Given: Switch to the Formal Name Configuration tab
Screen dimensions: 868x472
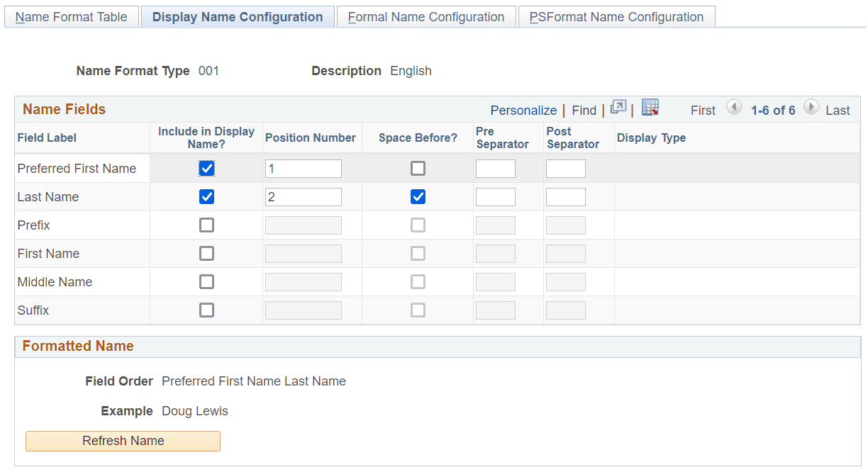Looking at the screenshot, I should (x=425, y=16).
